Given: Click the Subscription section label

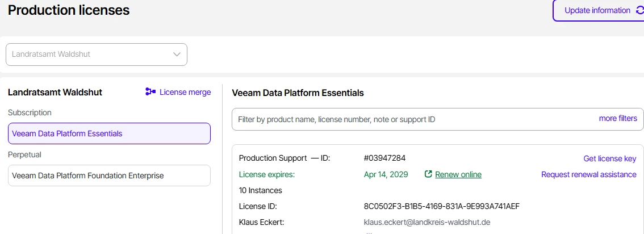Looking at the screenshot, I should pyautogui.click(x=30, y=112).
